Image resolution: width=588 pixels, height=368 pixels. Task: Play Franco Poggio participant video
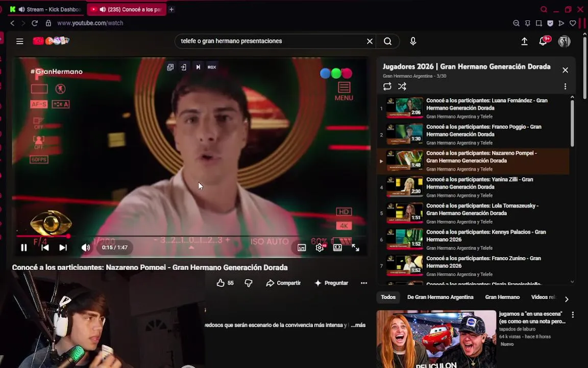(x=473, y=134)
